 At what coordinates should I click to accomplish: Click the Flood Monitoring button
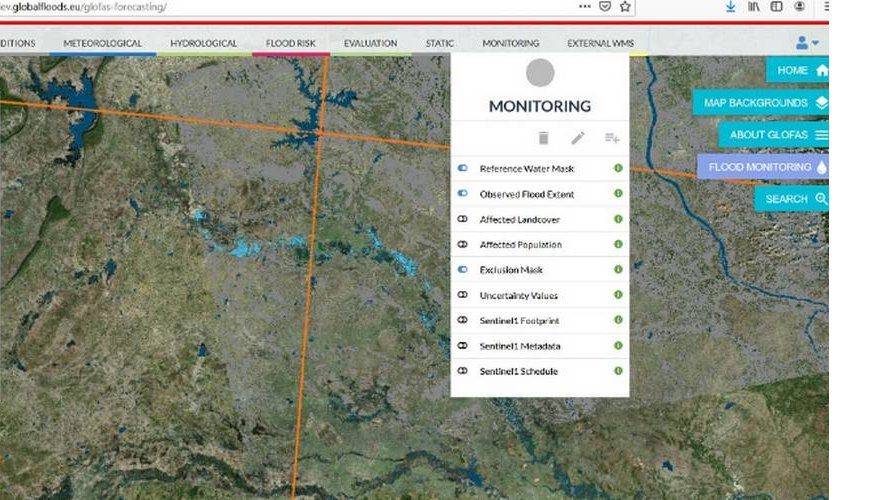tap(763, 167)
